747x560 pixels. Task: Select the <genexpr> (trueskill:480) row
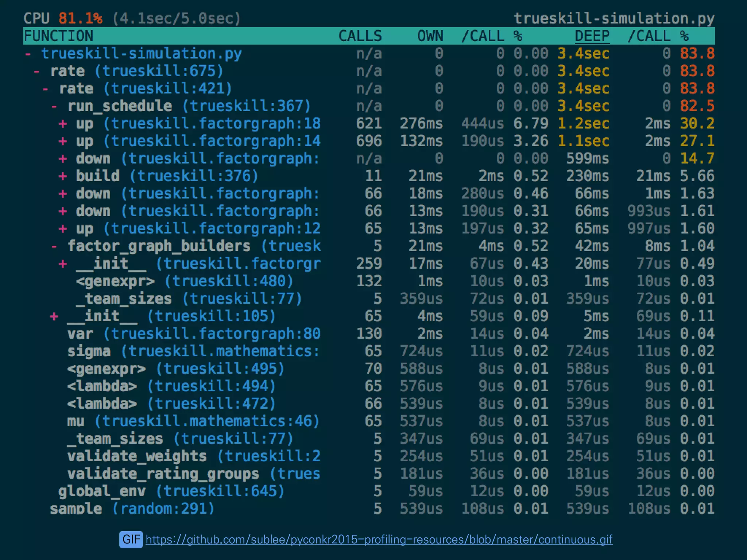click(369, 281)
